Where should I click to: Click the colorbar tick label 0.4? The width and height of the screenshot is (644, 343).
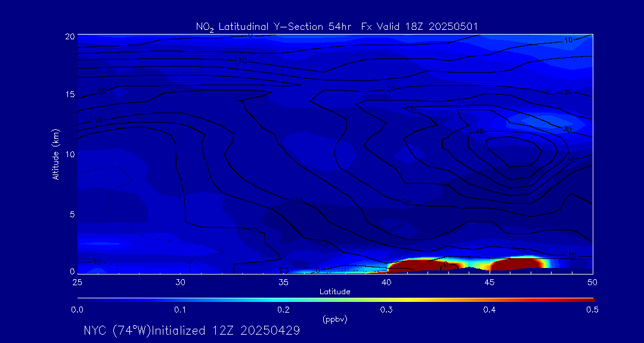click(x=490, y=310)
